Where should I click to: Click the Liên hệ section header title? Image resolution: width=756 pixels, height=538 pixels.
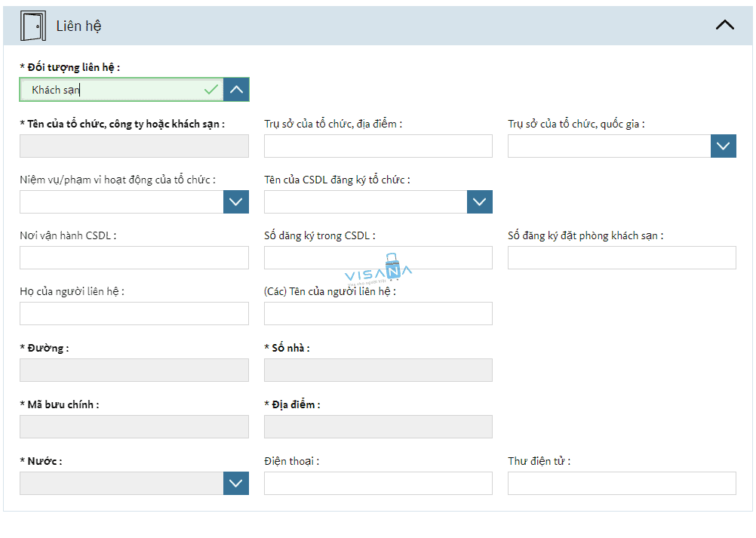[78, 26]
